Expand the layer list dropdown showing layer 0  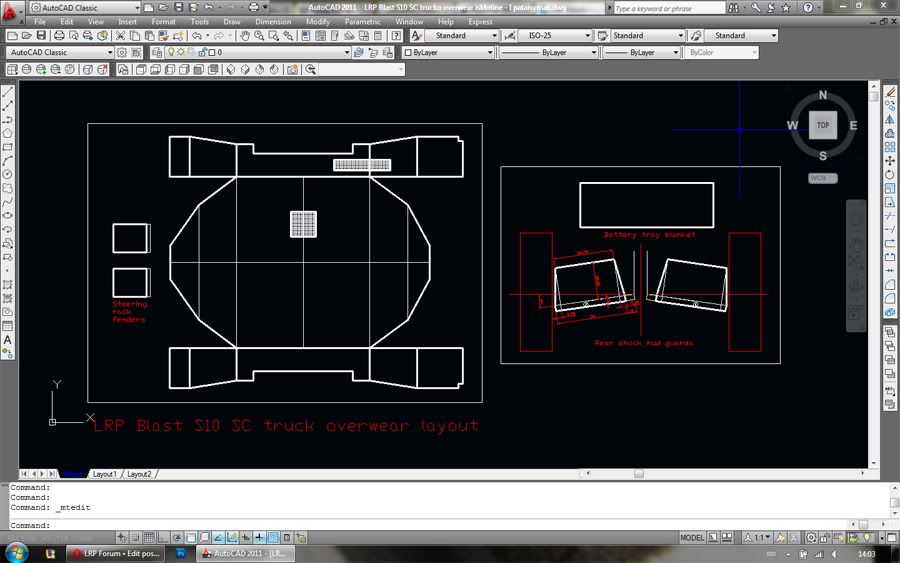click(347, 52)
